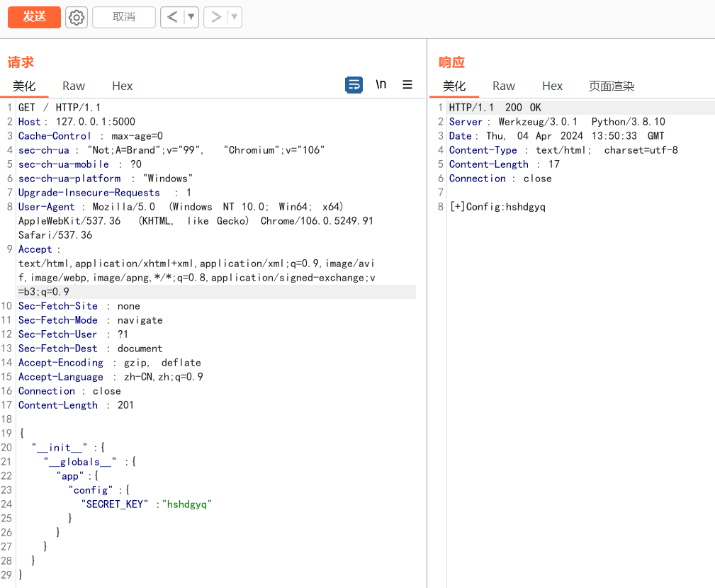The image size is (715, 588).
Task: Click the sec-ch-ua-mobile header name
Action: (x=63, y=164)
